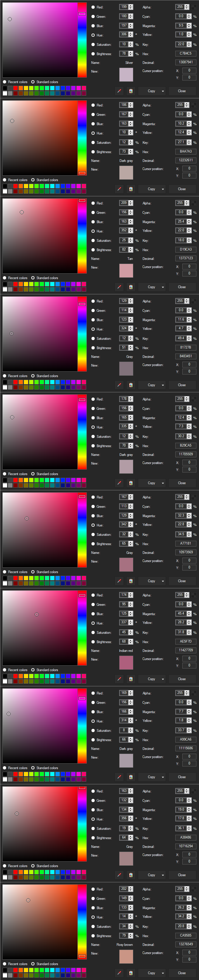This screenshot has height=980, width=199.
Task: Click the eyedropper icon in the A99CA6 dialog
Action: (119, 777)
